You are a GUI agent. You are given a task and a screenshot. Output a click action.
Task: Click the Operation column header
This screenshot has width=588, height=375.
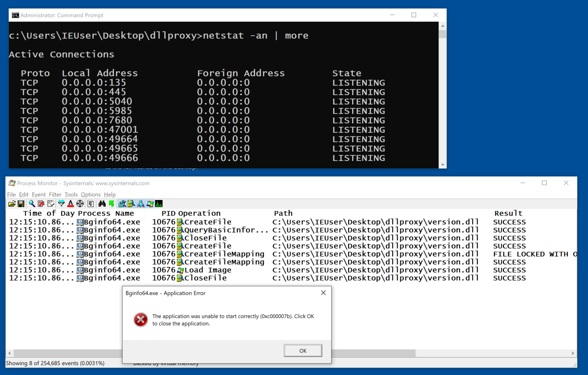(x=199, y=213)
